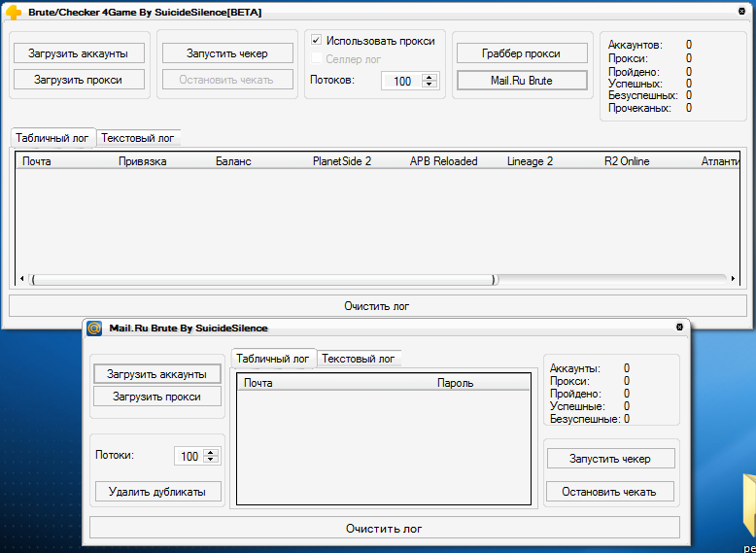The height and width of the screenshot is (553, 756).
Task: Click the Удалить дубликаты button
Action: (x=157, y=492)
